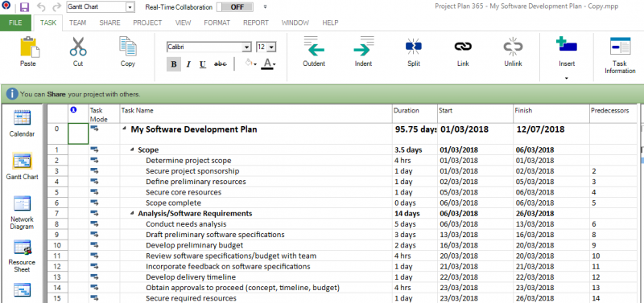Open the TEAM ribbon tab
Image resolution: width=644 pixels, height=303 pixels.
coord(77,23)
